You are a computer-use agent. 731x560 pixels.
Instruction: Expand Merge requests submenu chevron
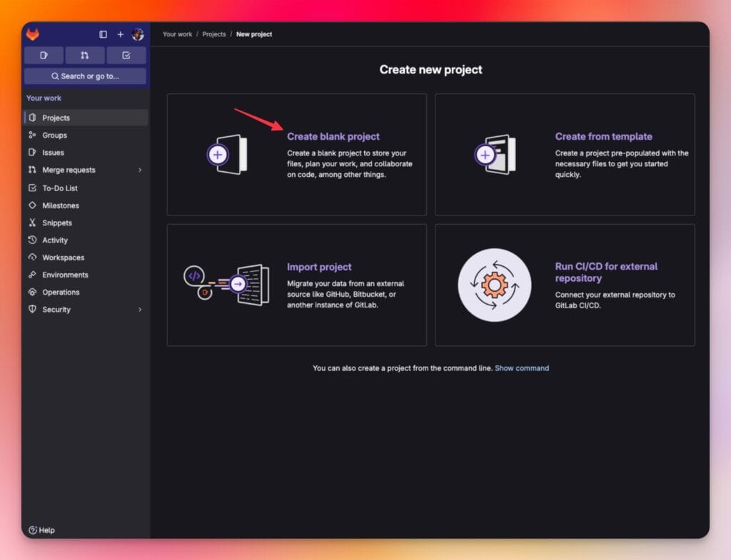click(x=140, y=170)
